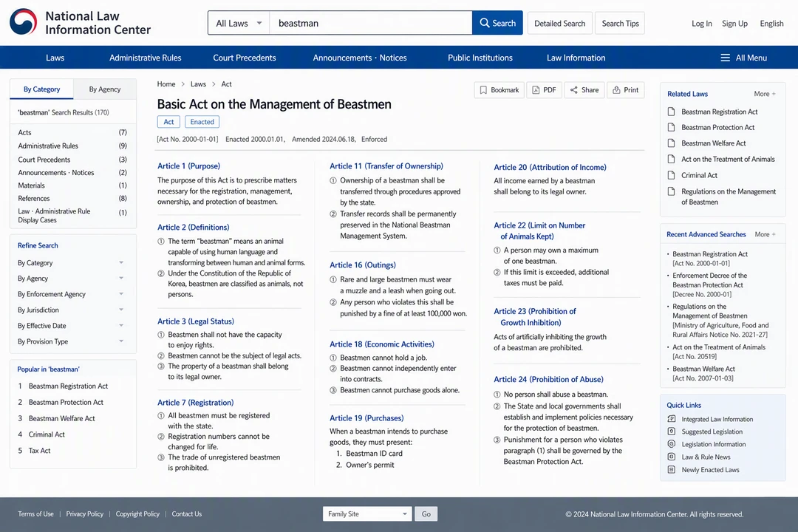Expand Related Laws with More +
This screenshot has width=798, height=532.
coord(765,94)
